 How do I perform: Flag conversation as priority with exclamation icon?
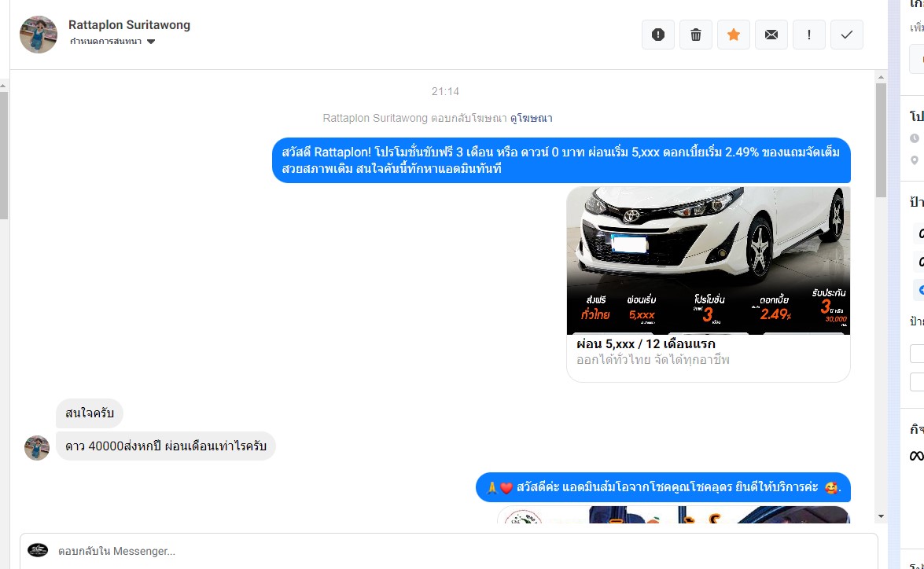tap(808, 35)
